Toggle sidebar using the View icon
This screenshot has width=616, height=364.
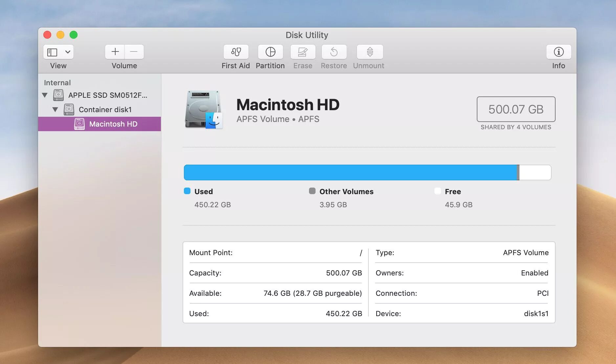click(52, 52)
